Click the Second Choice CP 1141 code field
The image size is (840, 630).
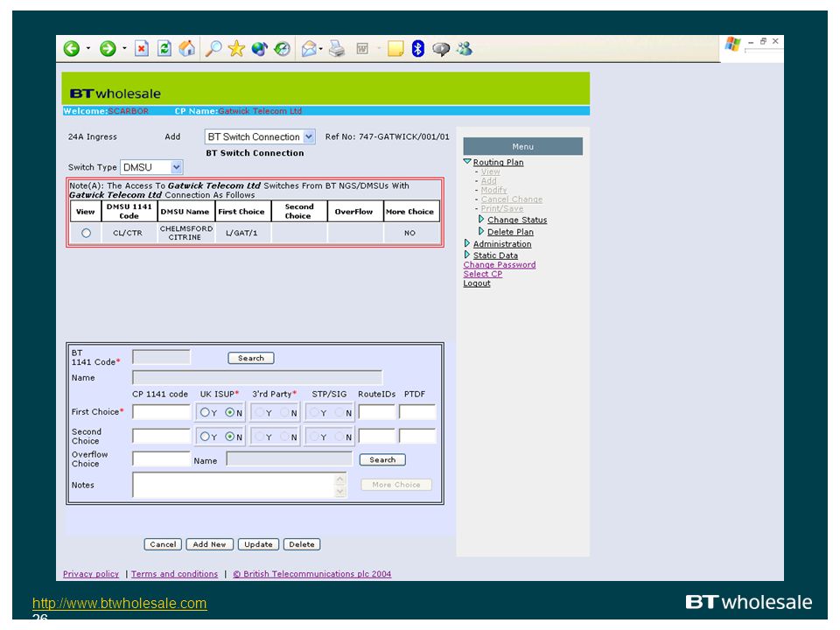161,436
